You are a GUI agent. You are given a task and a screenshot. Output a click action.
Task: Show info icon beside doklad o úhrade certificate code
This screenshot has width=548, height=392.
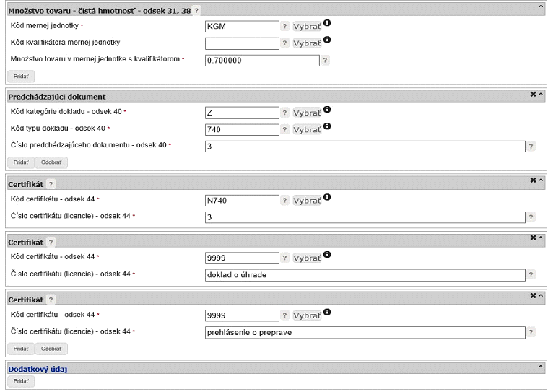[x=327, y=254]
